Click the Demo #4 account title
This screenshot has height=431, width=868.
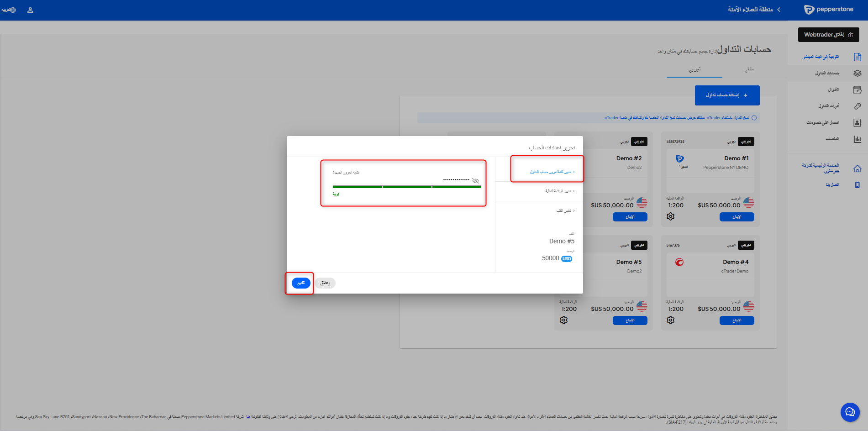[x=736, y=262]
